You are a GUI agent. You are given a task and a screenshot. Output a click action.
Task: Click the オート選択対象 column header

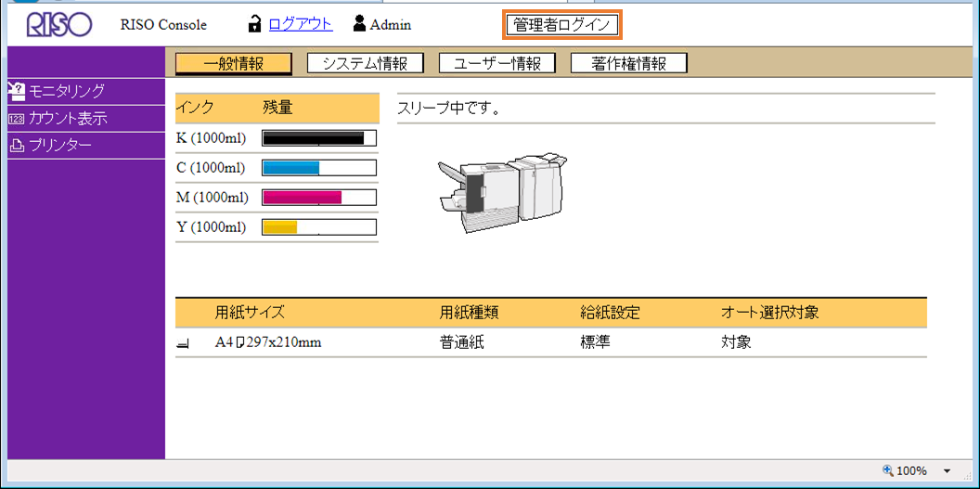(x=770, y=313)
